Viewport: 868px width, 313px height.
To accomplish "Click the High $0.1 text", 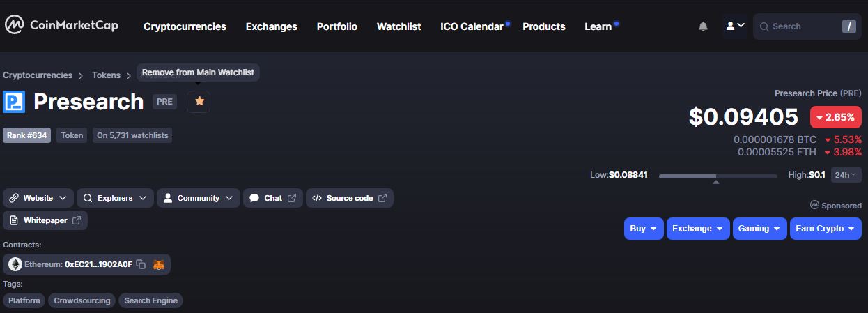I will [807, 175].
